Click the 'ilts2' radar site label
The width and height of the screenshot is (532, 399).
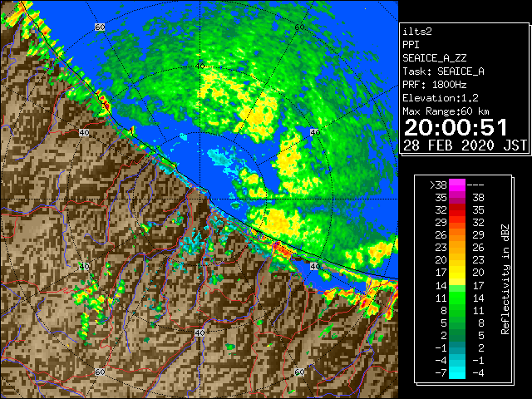click(x=417, y=32)
